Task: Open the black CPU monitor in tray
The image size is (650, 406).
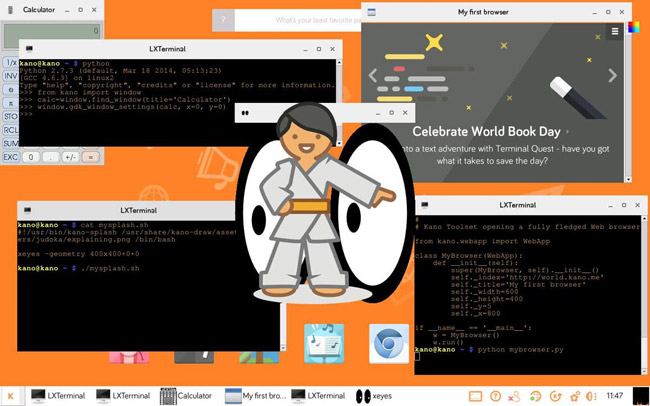Action: (640, 396)
